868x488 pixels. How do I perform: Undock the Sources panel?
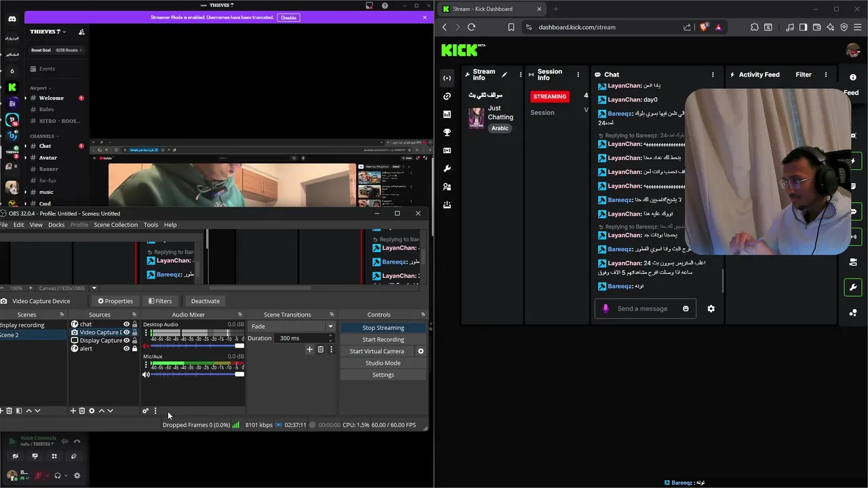tap(134, 314)
